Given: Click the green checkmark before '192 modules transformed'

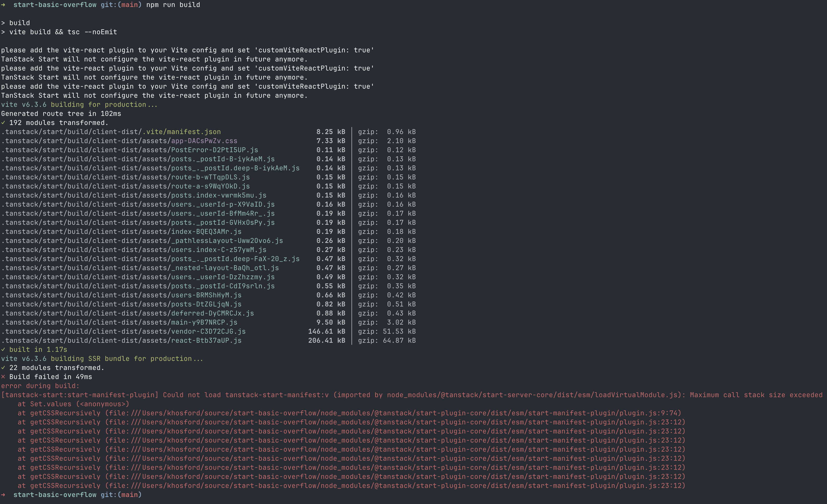Looking at the screenshot, I should (3, 123).
